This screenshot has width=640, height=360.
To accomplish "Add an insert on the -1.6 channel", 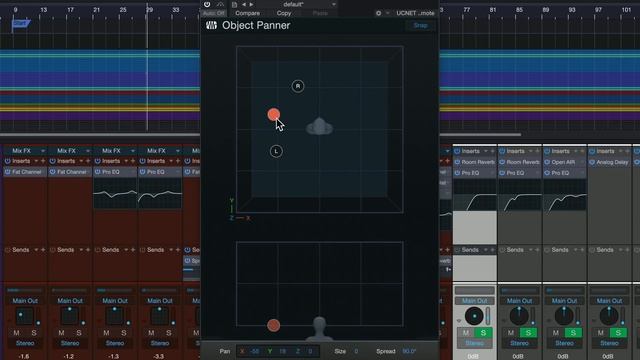I will click(43, 161).
